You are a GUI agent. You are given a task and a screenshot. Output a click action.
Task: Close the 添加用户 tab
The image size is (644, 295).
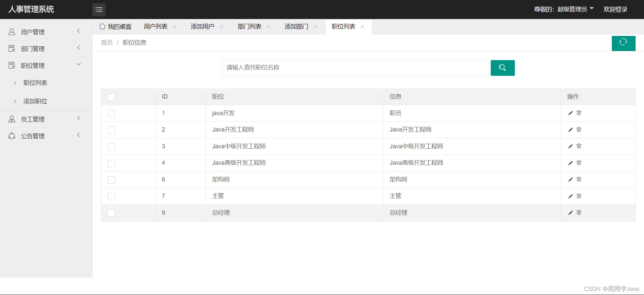pos(222,27)
